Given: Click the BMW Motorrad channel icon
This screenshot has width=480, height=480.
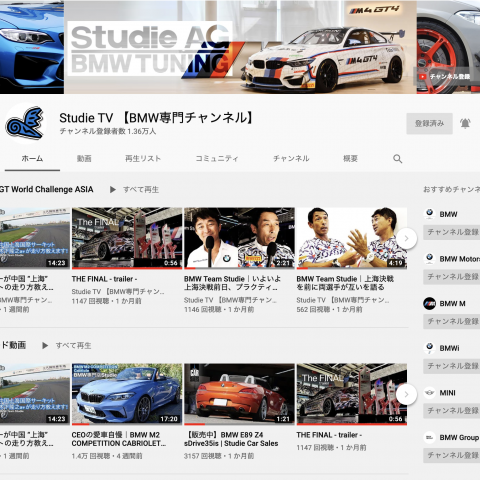Looking at the screenshot, I should pyautogui.click(x=430, y=258).
